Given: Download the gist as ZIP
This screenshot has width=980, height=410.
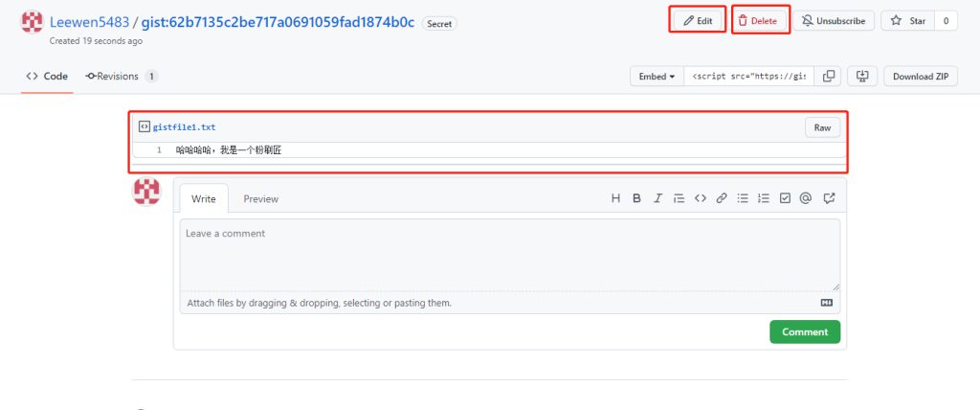Looking at the screenshot, I should point(921,77).
